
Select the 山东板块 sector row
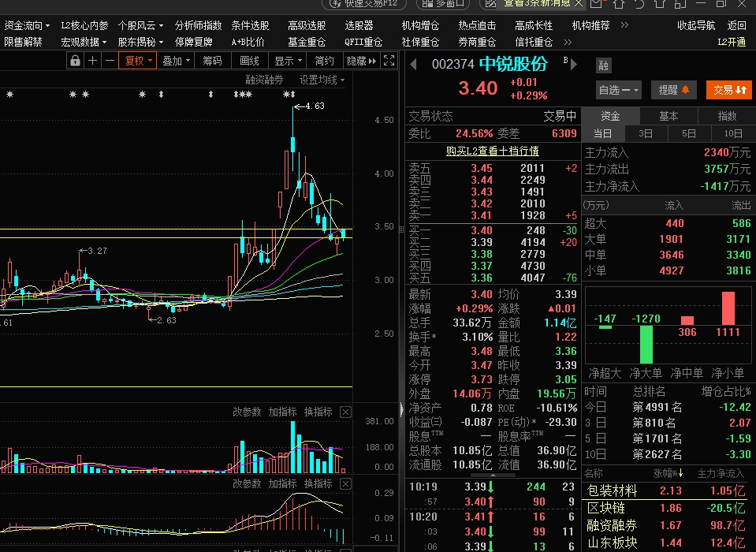click(x=668, y=543)
